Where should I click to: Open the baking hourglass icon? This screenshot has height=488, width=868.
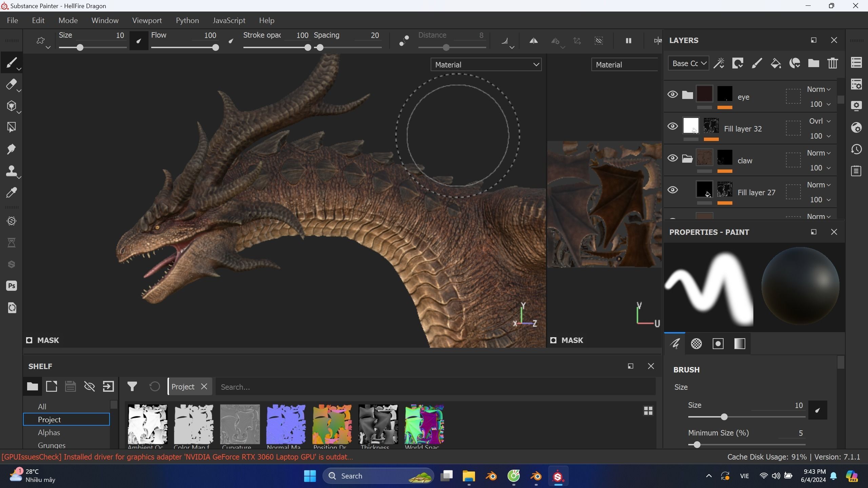click(x=11, y=243)
